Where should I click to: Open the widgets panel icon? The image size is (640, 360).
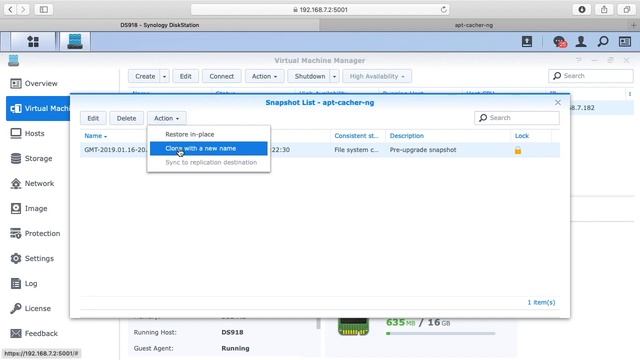tap(625, 41)
